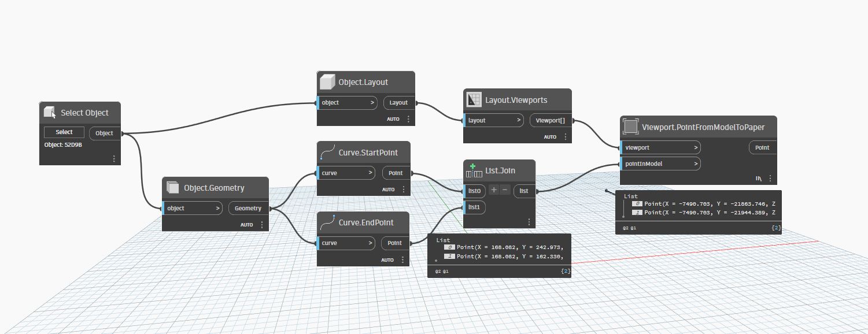Expand the curve input chevron on Curve.StartPoint

371,173
